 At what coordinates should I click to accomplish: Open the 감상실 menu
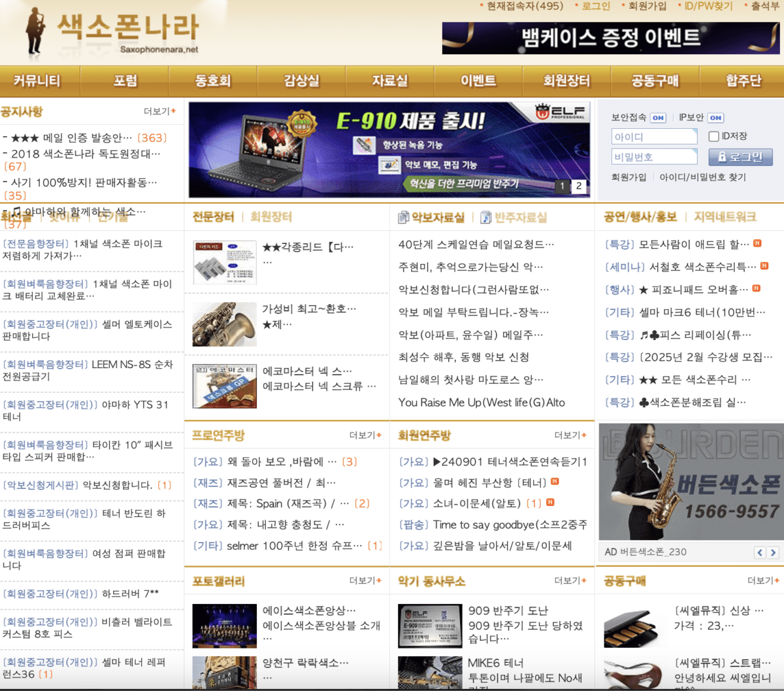coord(301,81)
